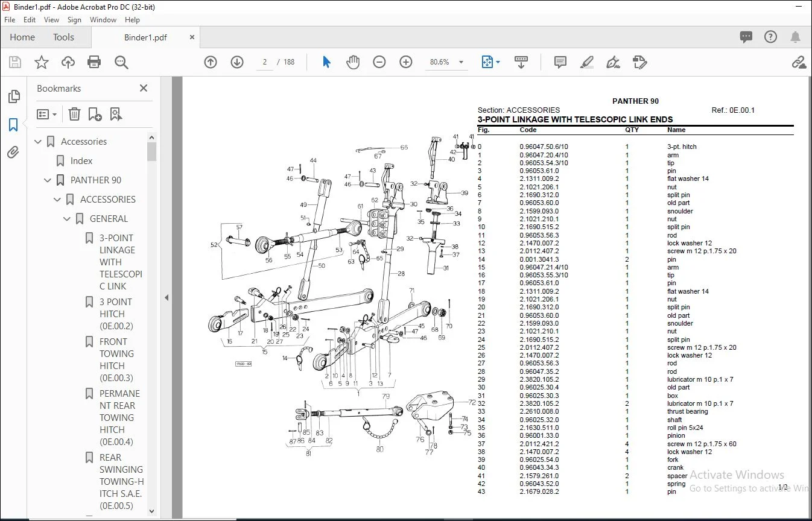Open bookmark options dropdown menu
Viewport: 812px width, 521px height.
(x=46, y=114)
